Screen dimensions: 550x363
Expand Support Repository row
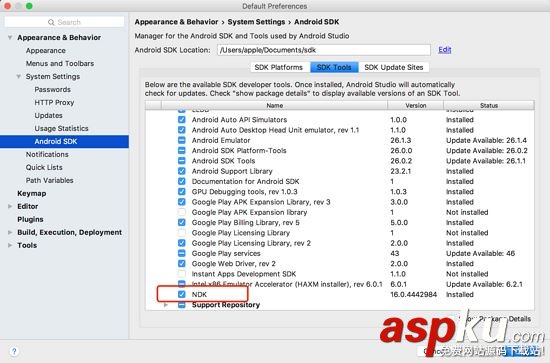pyautogui.click(x=166, y=305)
